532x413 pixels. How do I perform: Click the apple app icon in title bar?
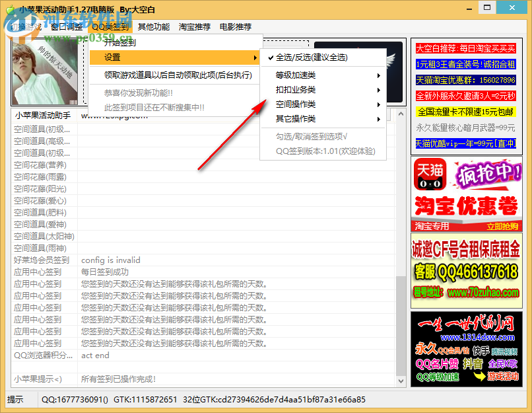pyautogui.click(x=11, y=9)
